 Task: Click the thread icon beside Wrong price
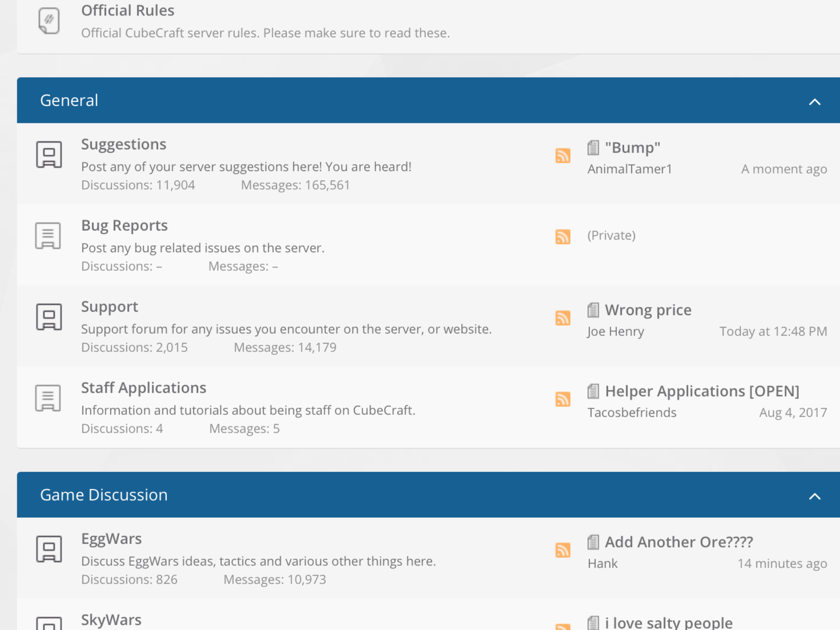coord(593,310)
